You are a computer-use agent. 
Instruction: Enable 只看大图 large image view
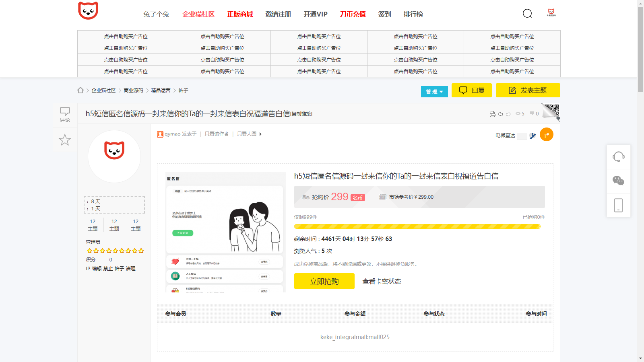coord(246,134)
